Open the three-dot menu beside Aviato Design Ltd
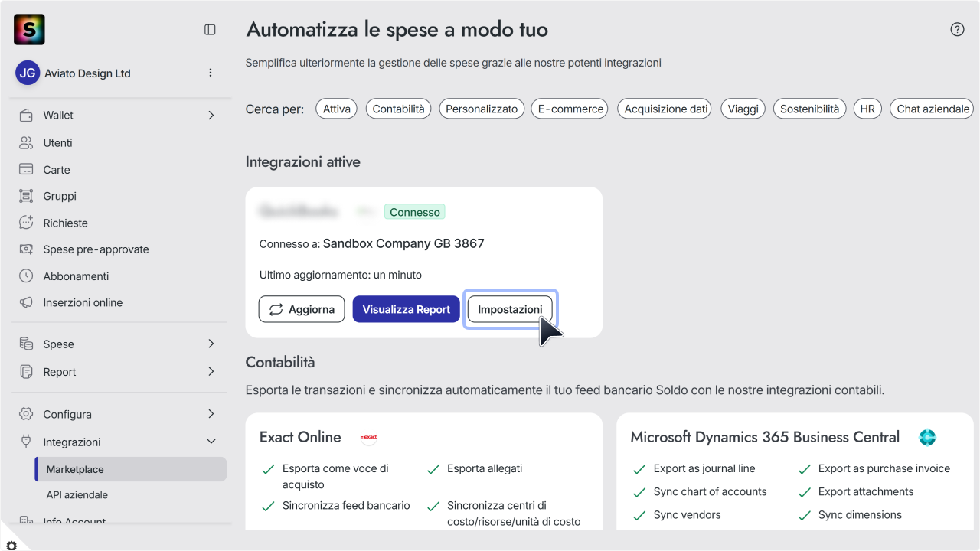 click(211, 73)
